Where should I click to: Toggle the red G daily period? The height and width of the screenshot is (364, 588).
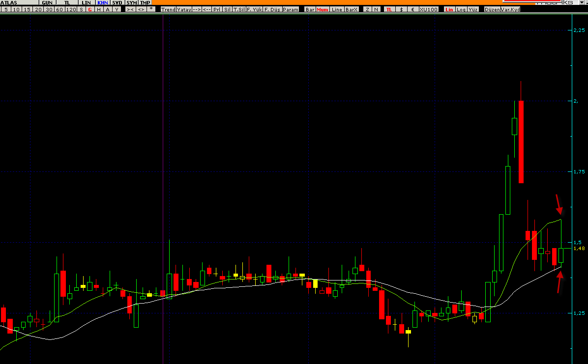(89, 9)
